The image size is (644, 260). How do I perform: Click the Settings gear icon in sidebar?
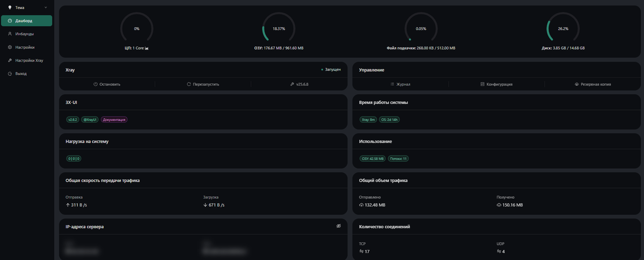(10, 47)
